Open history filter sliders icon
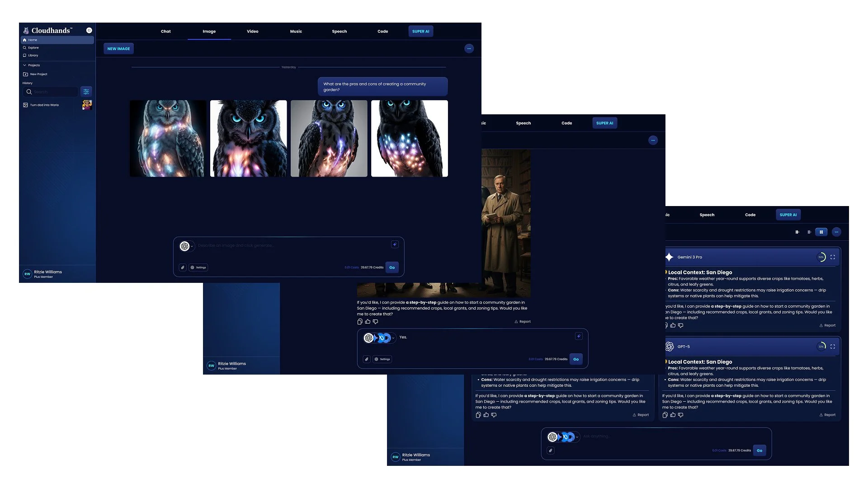This screenshot has height=488, width=868. (x=86, y=92)
